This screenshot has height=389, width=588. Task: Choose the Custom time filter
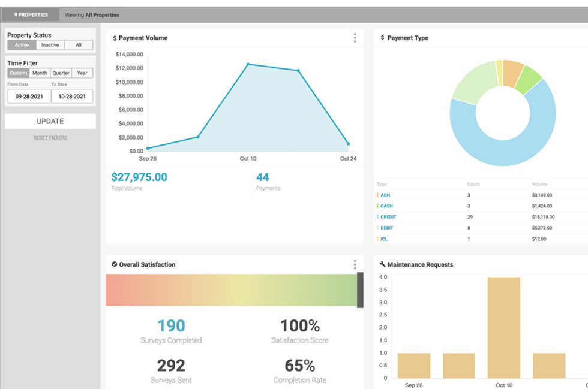19,73
